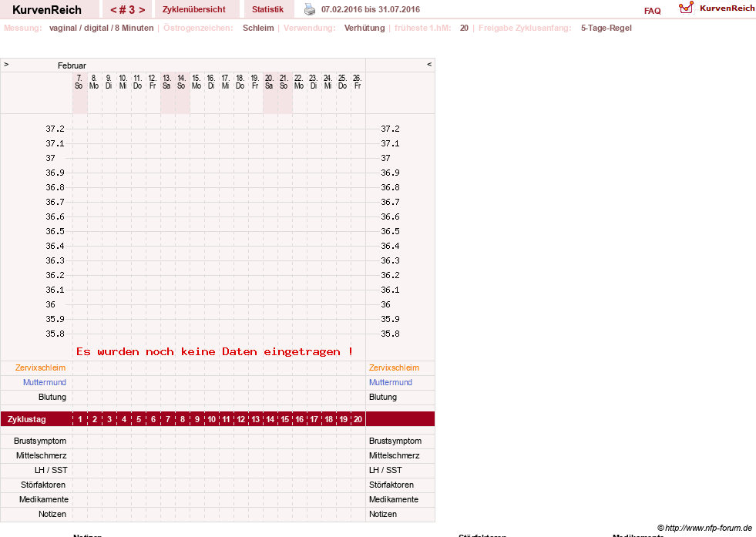Click the KurvenReich heart logo icon
The width and height of the screenshot is (756, 537).
686,7
